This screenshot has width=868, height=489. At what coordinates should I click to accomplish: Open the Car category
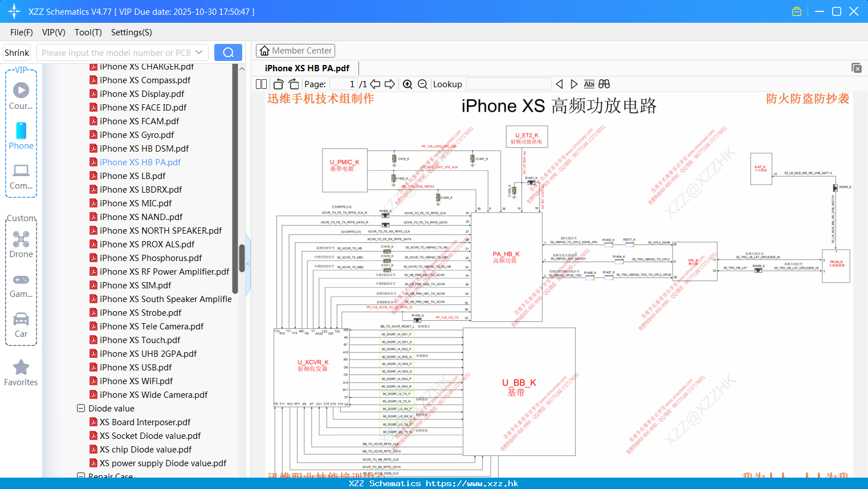click(x=21, y=319)
